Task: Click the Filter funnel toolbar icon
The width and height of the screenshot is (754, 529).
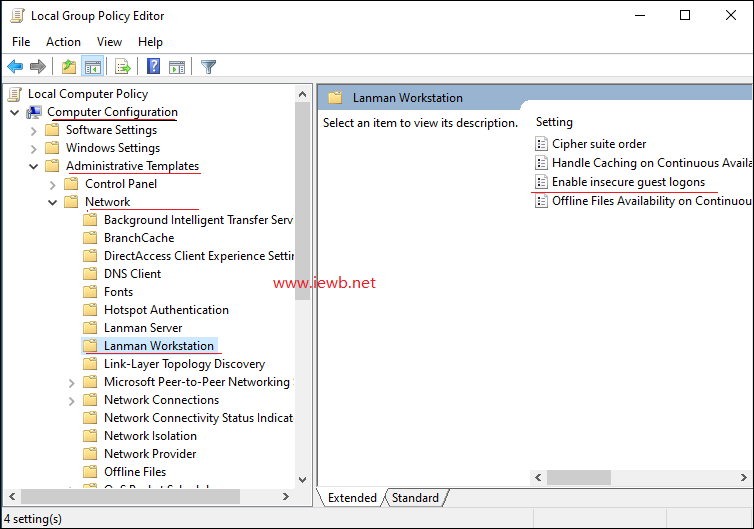Action: pyautogui.click(x=208, y=66)
